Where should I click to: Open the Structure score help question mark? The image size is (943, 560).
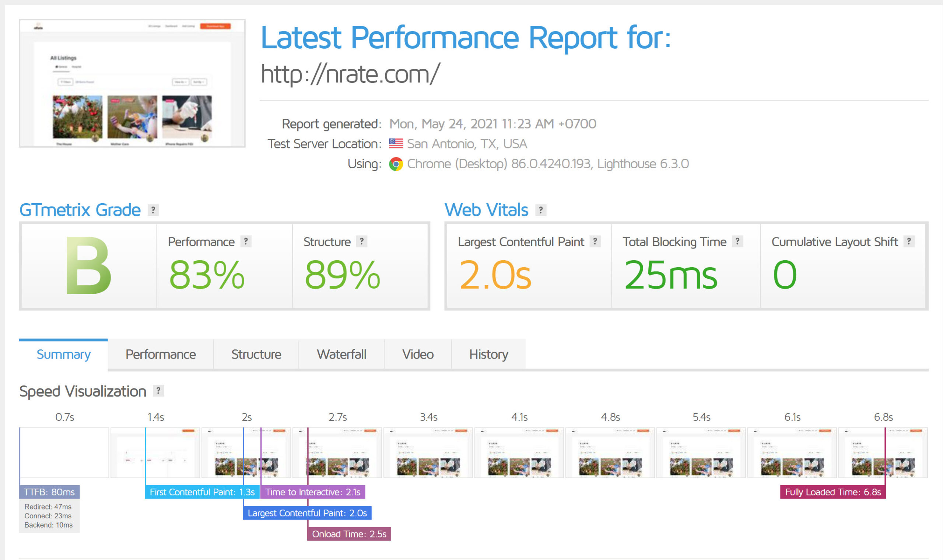pos(362,241)
